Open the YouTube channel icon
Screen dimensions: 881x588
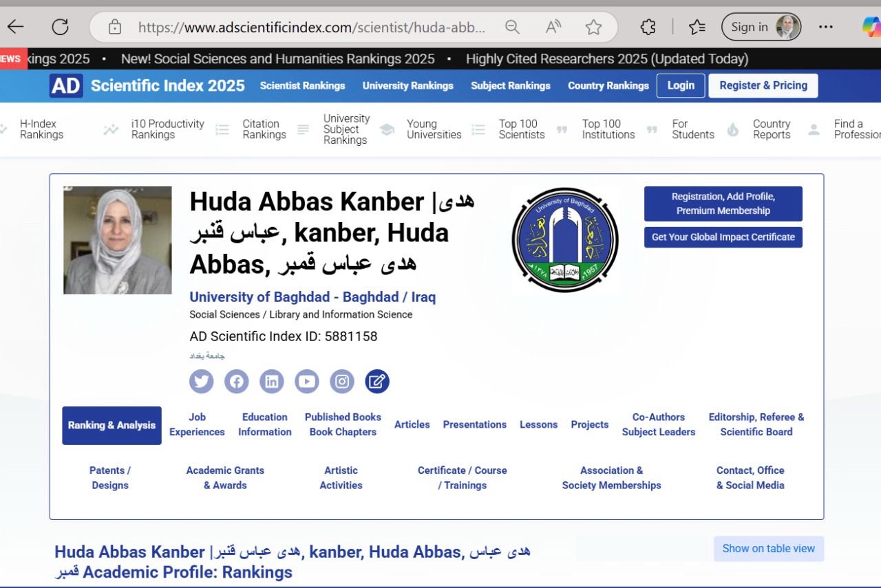307,382
